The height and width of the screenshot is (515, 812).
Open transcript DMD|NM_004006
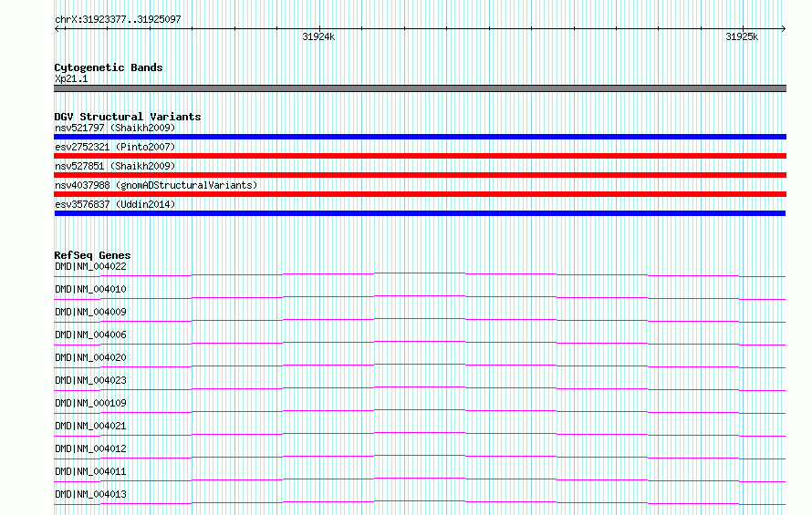click(x=90, y=335)
